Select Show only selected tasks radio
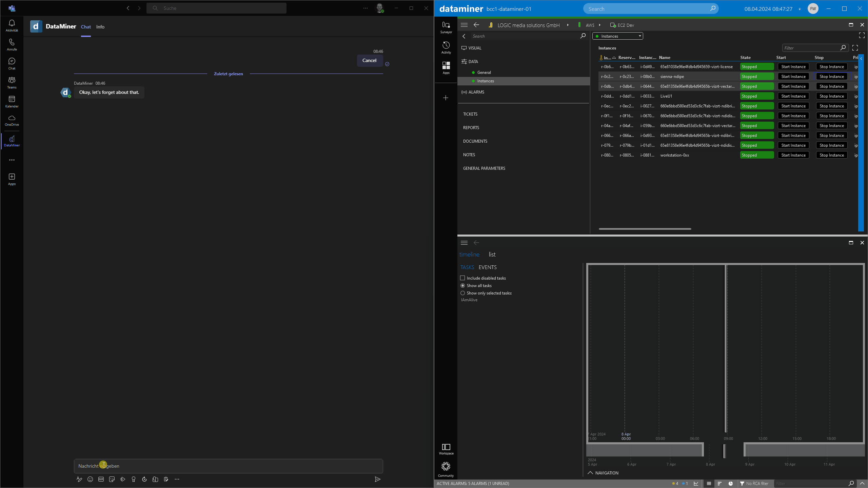This screenshot has height=488, width=868. click(462, 293)
